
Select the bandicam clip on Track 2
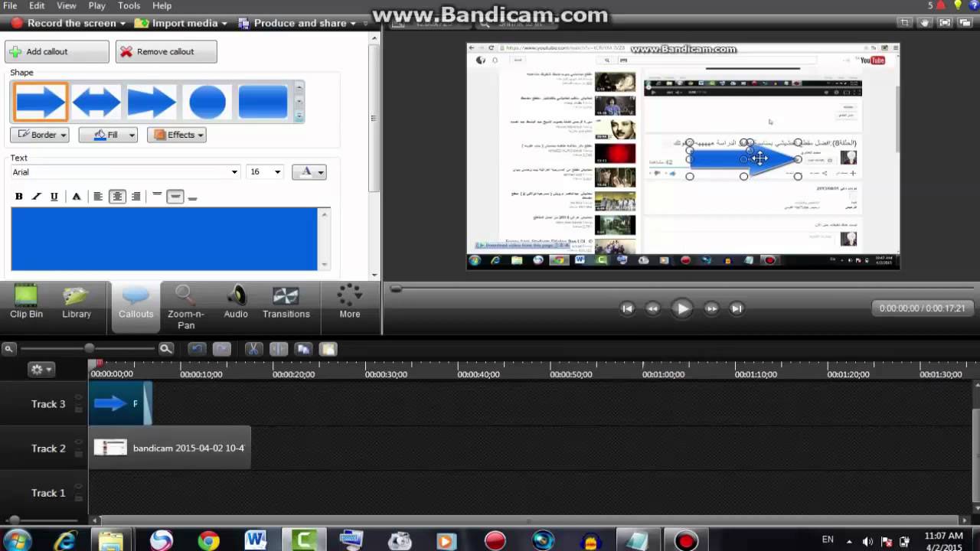(x=170, y=448)
